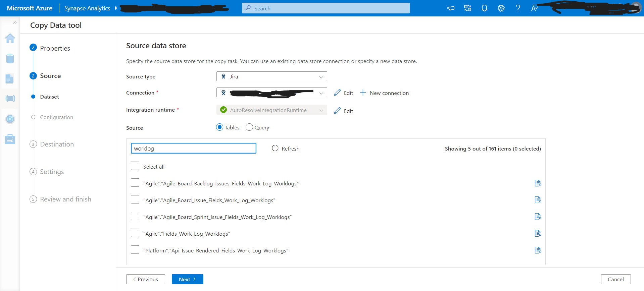Check the Platform Api_Issue_Rendered_Fields_Work_Log_Worklogs table

(x=135, y=250)
